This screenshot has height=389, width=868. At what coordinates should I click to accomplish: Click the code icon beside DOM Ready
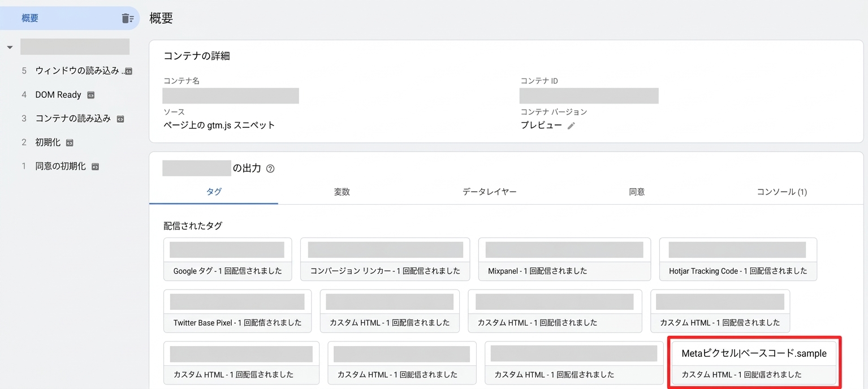click(x=90, y=95)
